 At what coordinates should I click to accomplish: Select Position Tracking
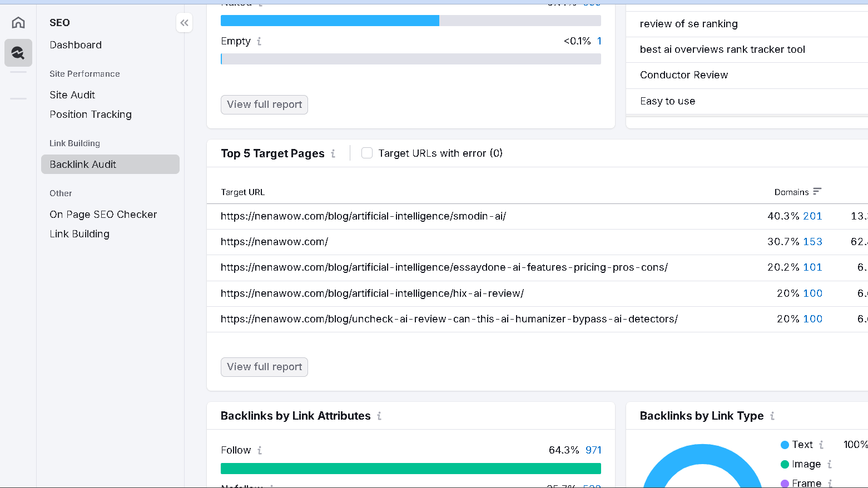(x=91, y=114)
